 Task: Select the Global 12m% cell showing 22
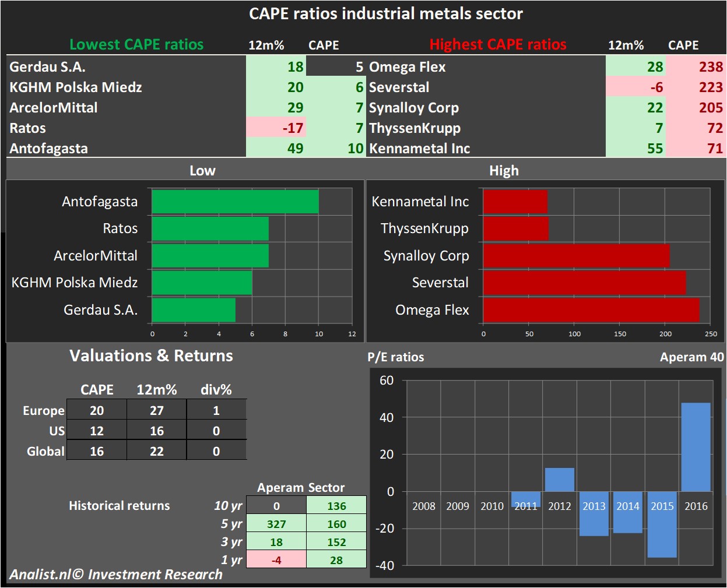(x=157, y=451)
